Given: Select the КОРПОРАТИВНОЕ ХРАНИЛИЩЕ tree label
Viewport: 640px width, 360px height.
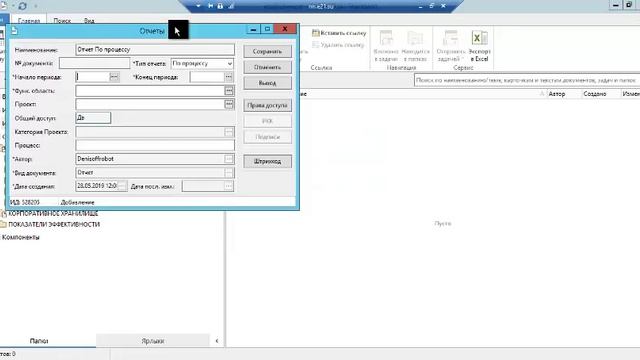Looking at the screenshot, I should point(53,213).
